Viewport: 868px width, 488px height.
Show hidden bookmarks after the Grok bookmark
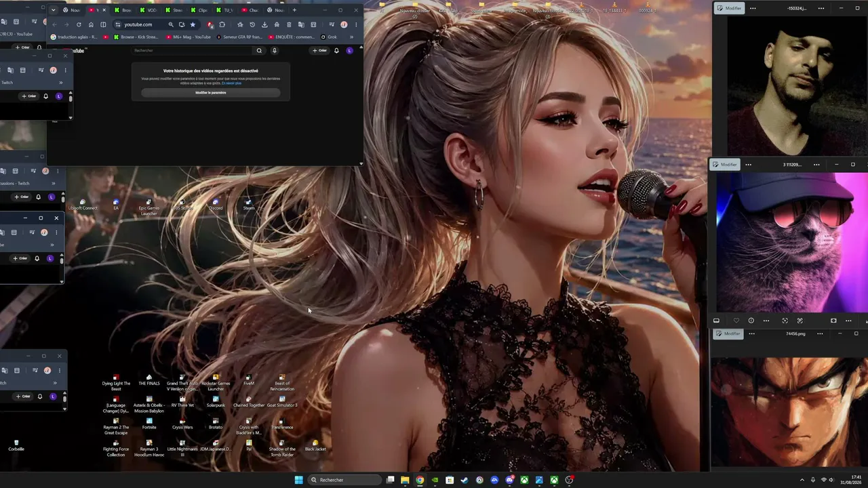[x=351, y=37]
